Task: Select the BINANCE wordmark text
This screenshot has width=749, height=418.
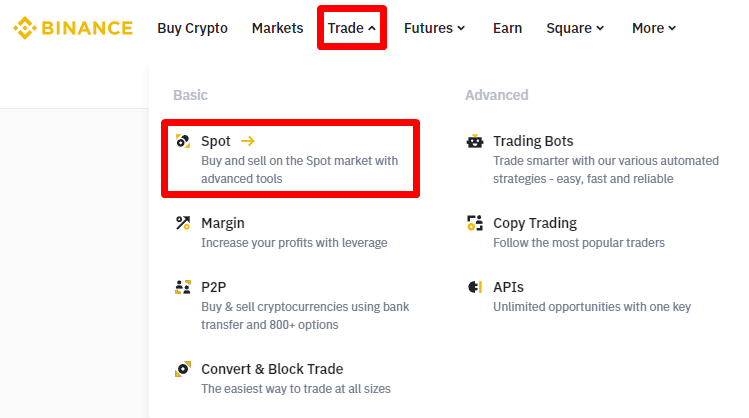Action: coord(87,28)
